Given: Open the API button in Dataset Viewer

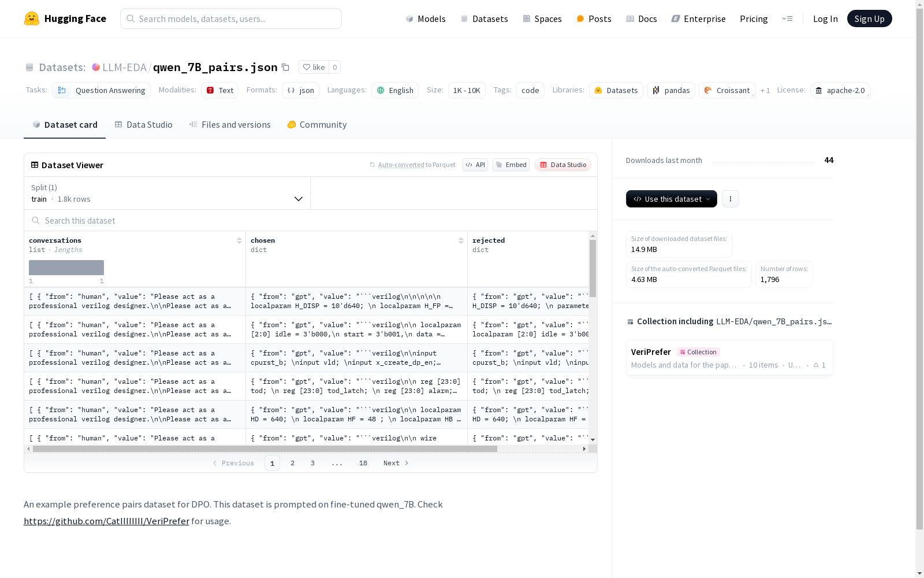Looking at the screenshot, I should tap(475, 165).
